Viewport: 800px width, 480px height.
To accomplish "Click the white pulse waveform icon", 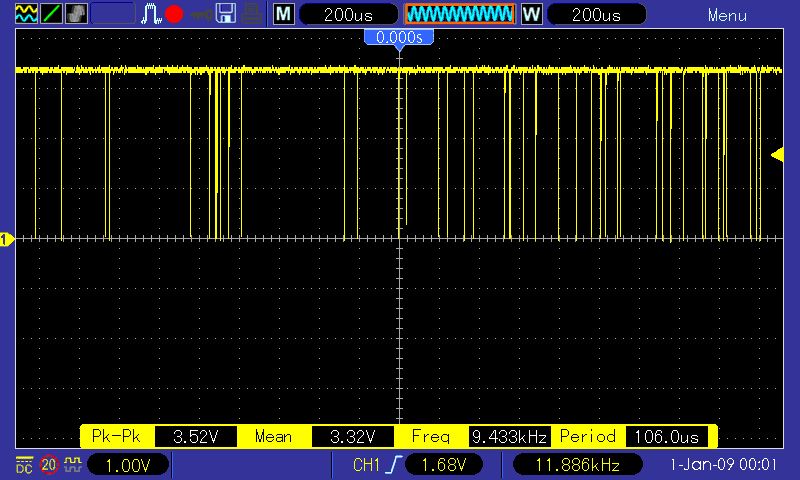I will [151, 14].
